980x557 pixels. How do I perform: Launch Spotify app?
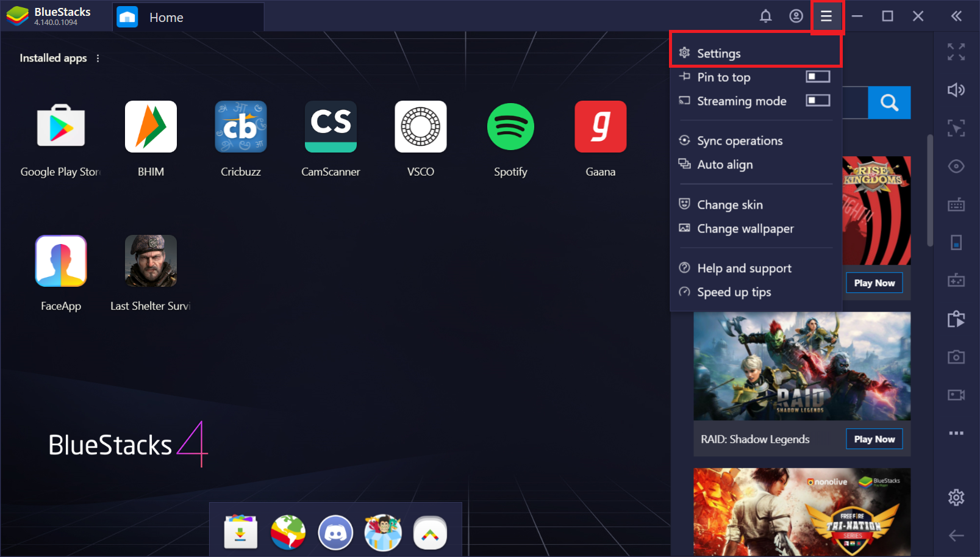click(510, 127)
